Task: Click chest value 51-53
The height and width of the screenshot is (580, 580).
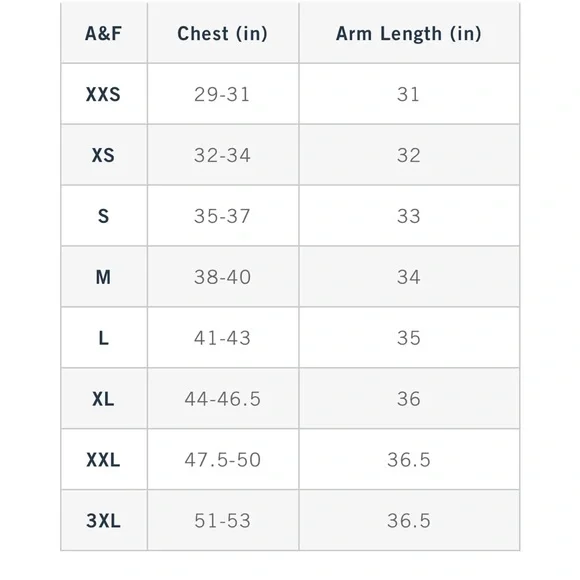Action: click(x=222, y=521)
